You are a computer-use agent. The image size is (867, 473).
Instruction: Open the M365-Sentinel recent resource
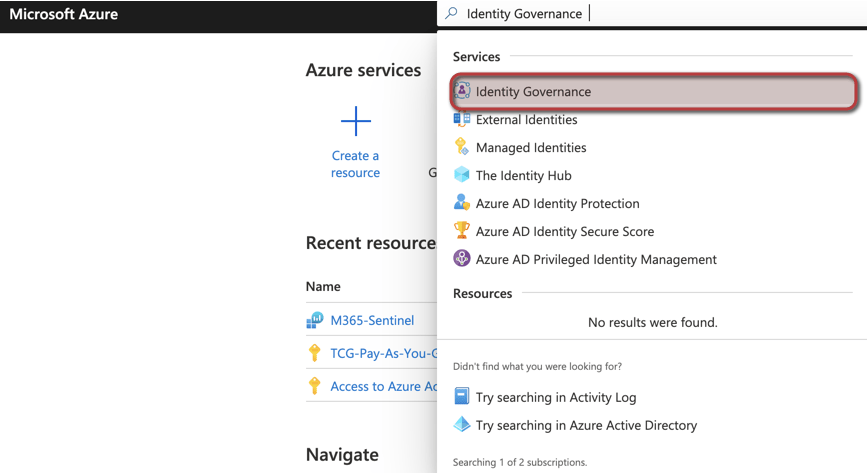pyautogui.click(x=372, y=321)
